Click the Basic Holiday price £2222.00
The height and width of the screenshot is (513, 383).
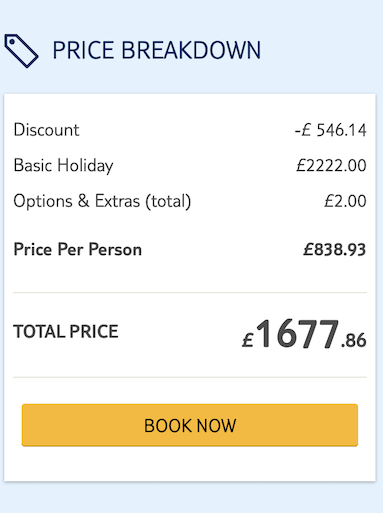pyautogui.click(x=332, y=165)
